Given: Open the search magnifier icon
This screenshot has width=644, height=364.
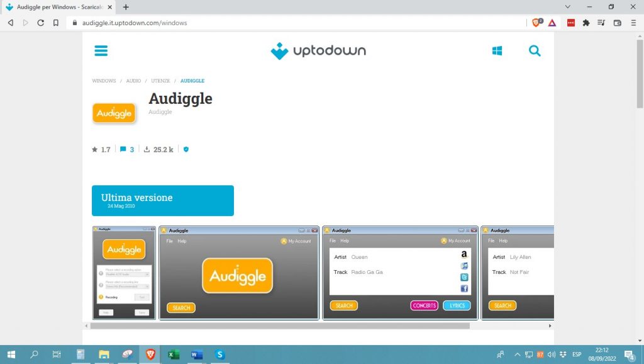Looking at the screenshot, I should click(535, 51).
